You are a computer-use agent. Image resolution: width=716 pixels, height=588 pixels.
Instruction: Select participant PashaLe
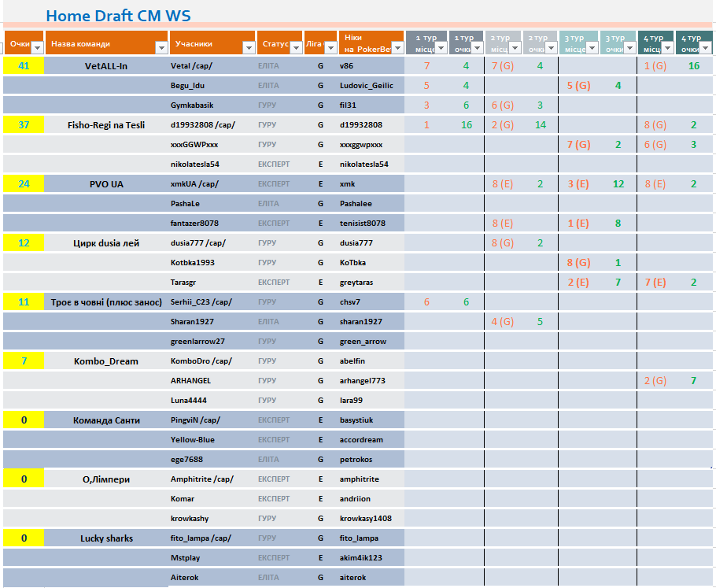click(185, 203)
